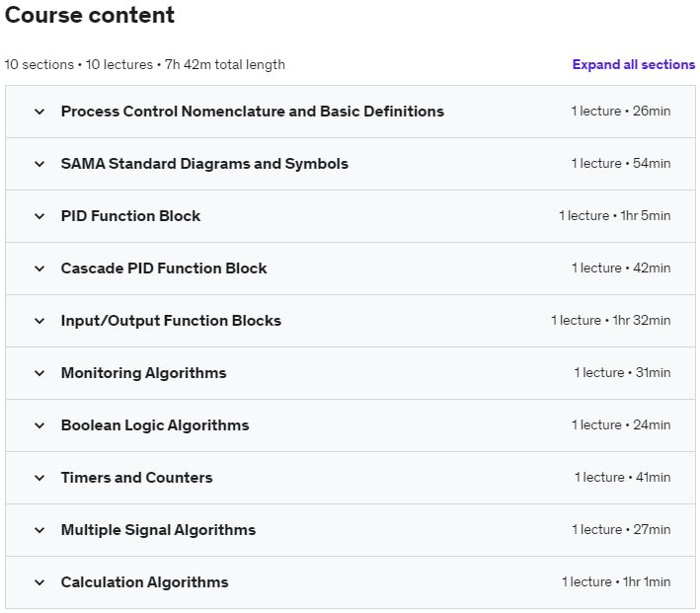Image resolution: width=700 pixels, height=613 pixels.
Task: Click the Monitoring Algorithms chevron arrow
Action: (39, 373)
